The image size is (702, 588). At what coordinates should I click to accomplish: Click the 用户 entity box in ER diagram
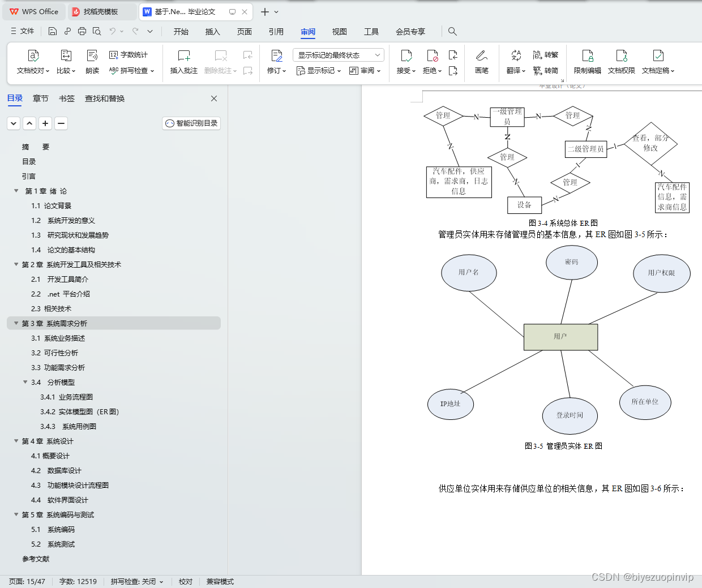pyautogui.click(x=560, y=337)
